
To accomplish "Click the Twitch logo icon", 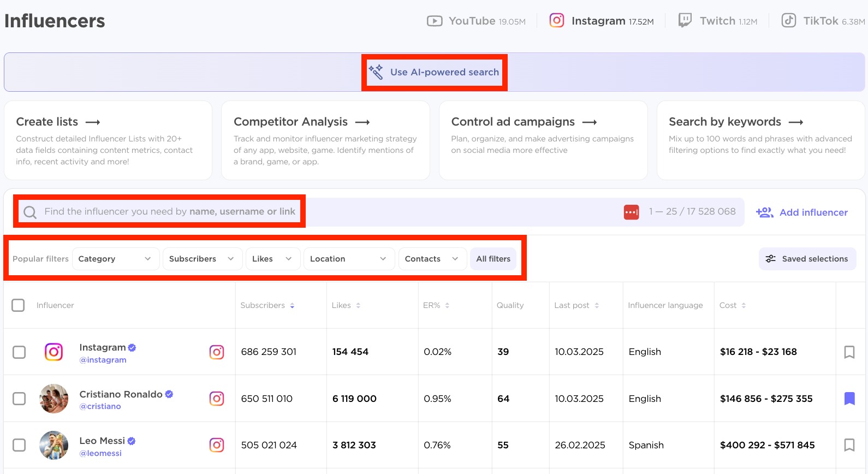I will point(685,21).
